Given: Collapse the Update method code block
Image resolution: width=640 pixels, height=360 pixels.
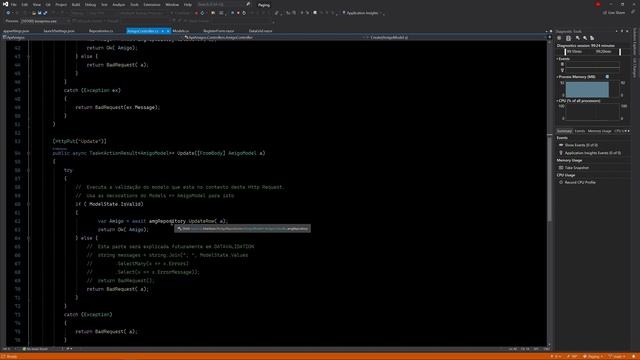Looking at the screenshot, I should (x=28, y=153).
